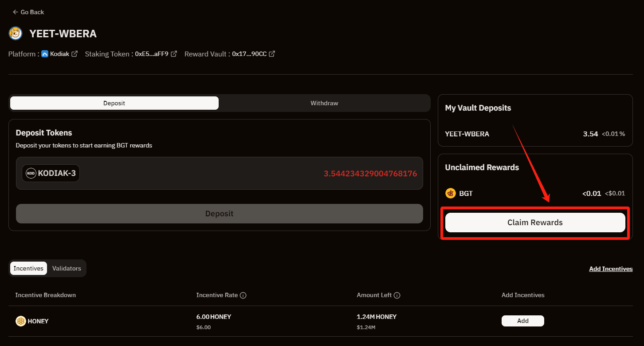Click the 1.24M HONEY amount left
The image size is (644, 346).
pyautogui.click(x=377, y=317)
